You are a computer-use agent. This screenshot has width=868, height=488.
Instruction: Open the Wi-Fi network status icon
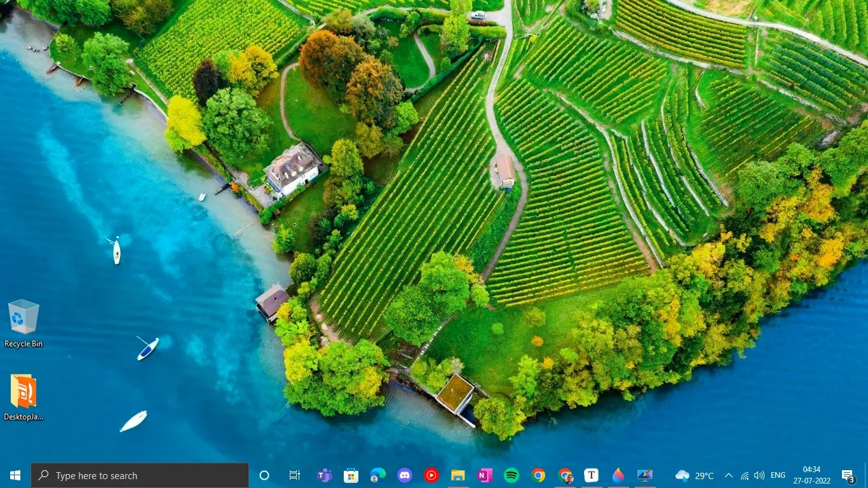point(744,475)
